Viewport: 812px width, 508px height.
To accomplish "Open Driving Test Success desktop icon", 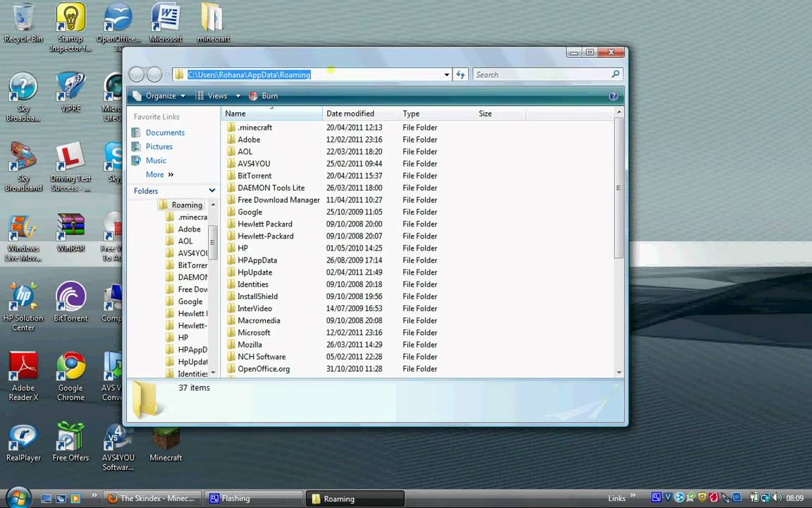I will click(x=70, y=167).
